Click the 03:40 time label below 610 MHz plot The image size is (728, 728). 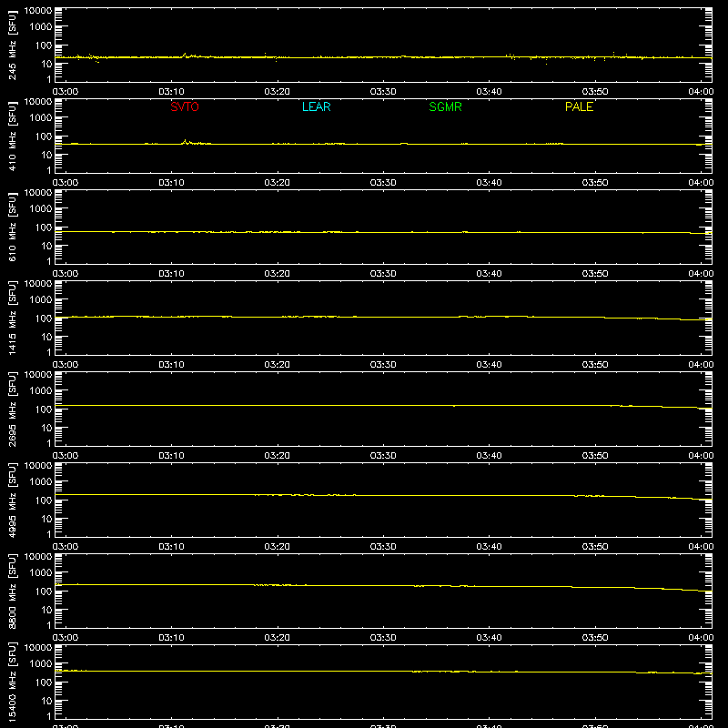(x=489, y=274)
